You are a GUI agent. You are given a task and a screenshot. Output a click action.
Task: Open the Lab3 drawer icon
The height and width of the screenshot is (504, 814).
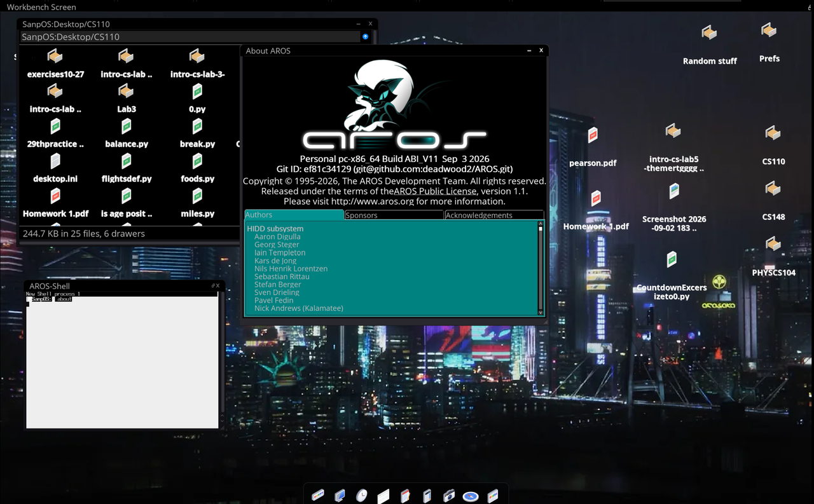126,99
